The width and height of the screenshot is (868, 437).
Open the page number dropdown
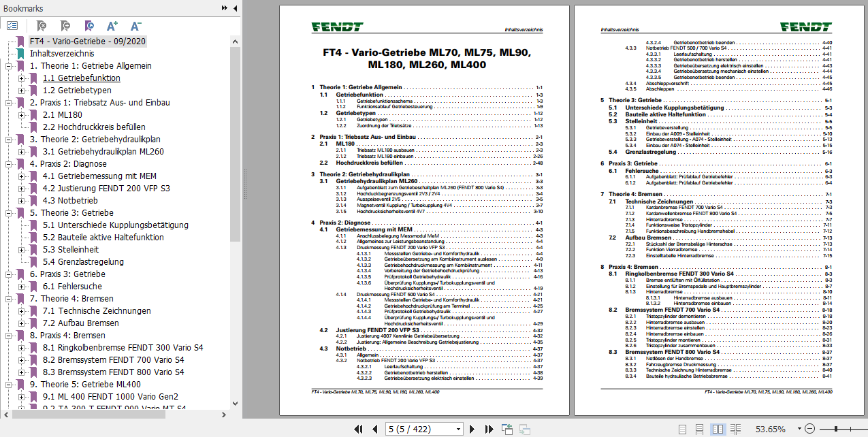tap(457, 429)
